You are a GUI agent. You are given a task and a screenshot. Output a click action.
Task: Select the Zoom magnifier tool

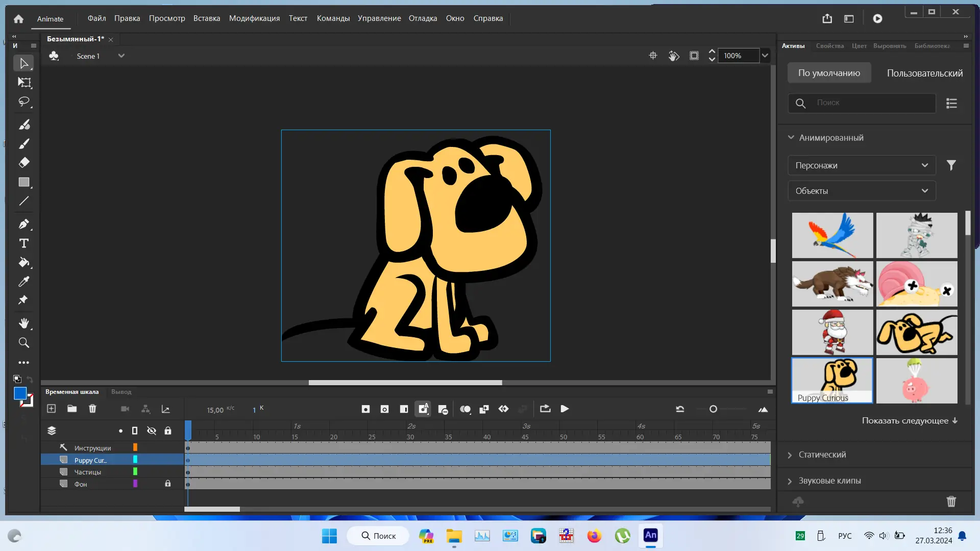(x=23, y=343)
